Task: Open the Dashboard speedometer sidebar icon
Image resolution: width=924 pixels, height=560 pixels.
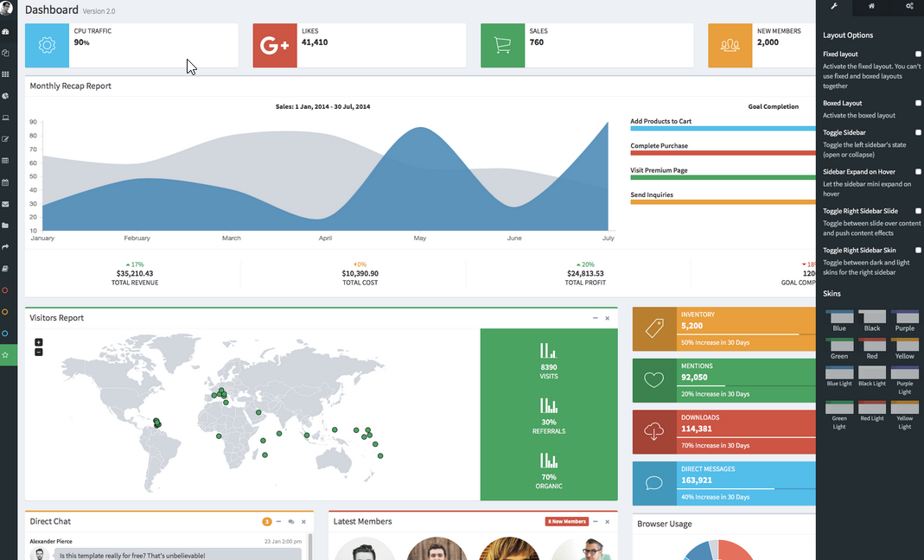Action: pyautogui.click(x=5, y=32)
